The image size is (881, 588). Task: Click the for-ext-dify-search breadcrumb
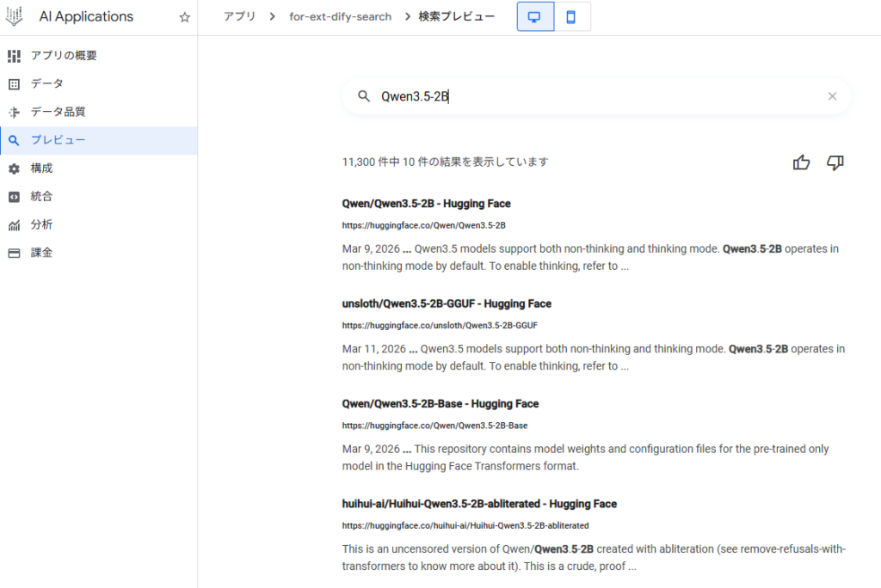[x=340, y=16]
